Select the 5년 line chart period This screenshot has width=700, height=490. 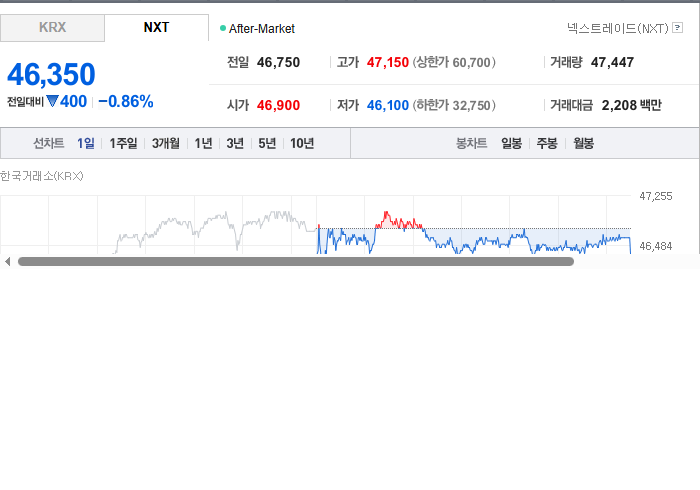(267, 143)
